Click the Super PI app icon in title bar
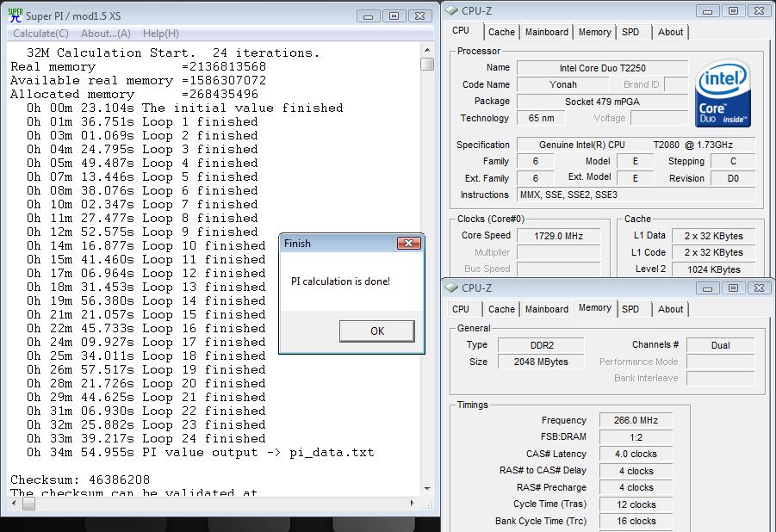776x532 pixels. (16, 15)
